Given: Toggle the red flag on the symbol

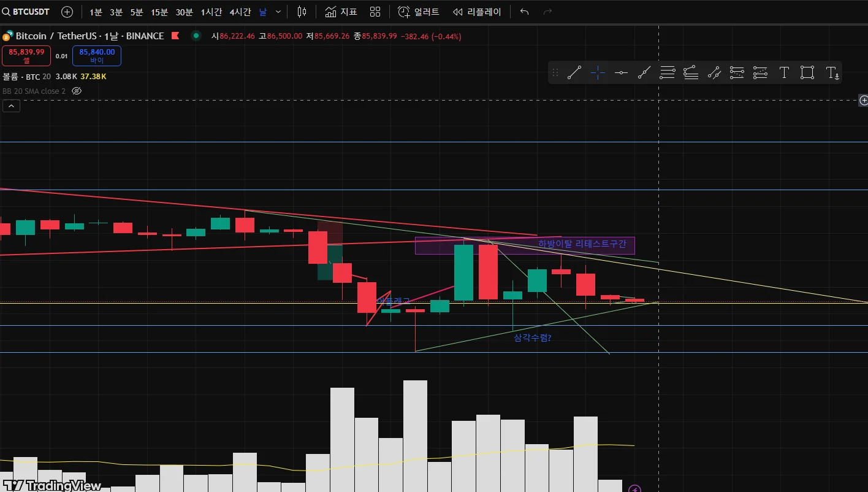Looking at the screenshot, I should tap(175, 36).
